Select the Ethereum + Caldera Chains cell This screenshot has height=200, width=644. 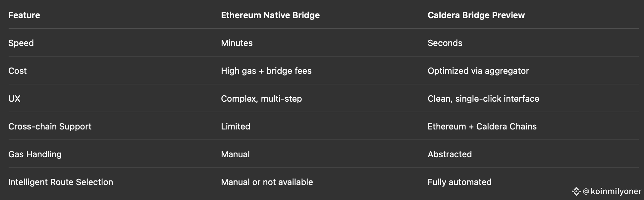point(482,126)
